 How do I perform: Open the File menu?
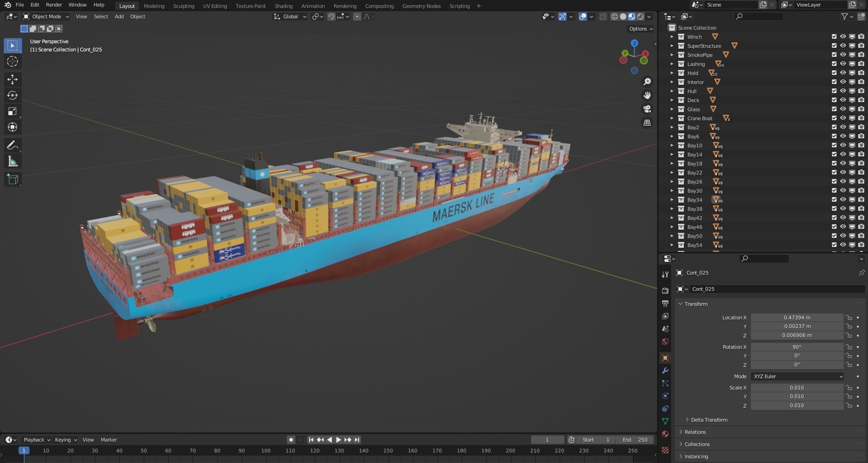click(x=19, y=5)
